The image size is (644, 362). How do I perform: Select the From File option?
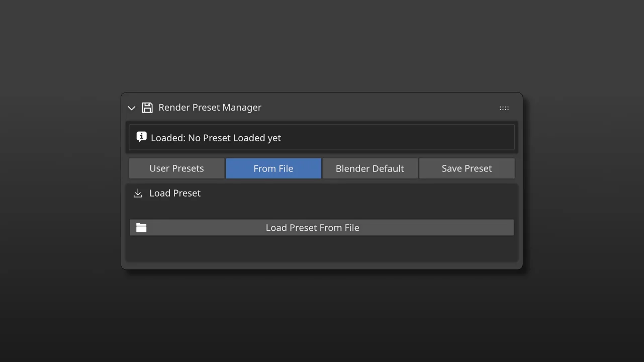(x=273, y=168)
